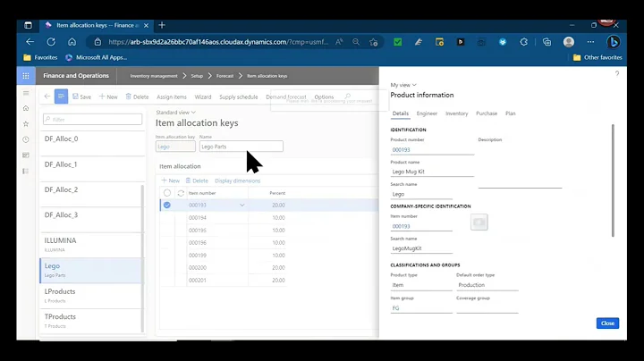This screenshot has width=644, height=361.
Task: Click New in top action pane
Action: pyautogui.click(x=108, y=97)
